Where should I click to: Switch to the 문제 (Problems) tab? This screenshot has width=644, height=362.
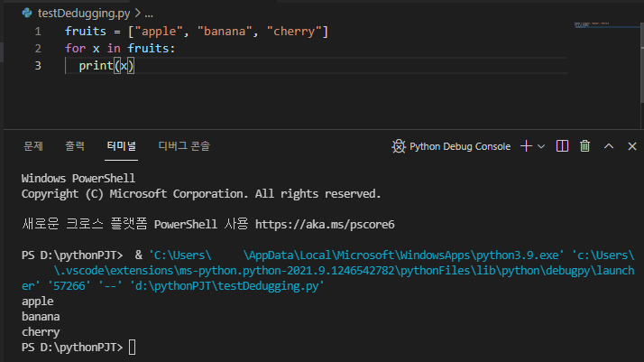click(33, 146)
